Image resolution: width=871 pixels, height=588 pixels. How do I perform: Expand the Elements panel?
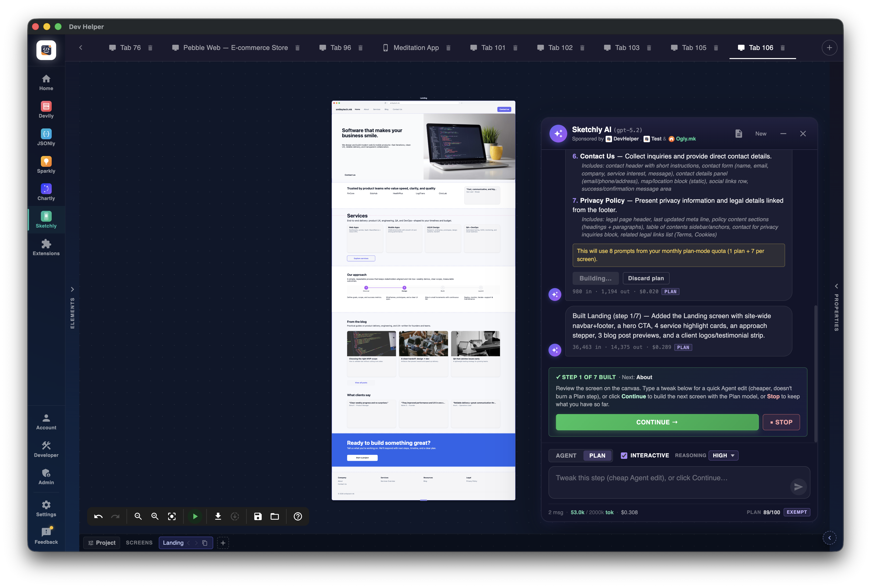pyautogui.click(x=72, y=289)
